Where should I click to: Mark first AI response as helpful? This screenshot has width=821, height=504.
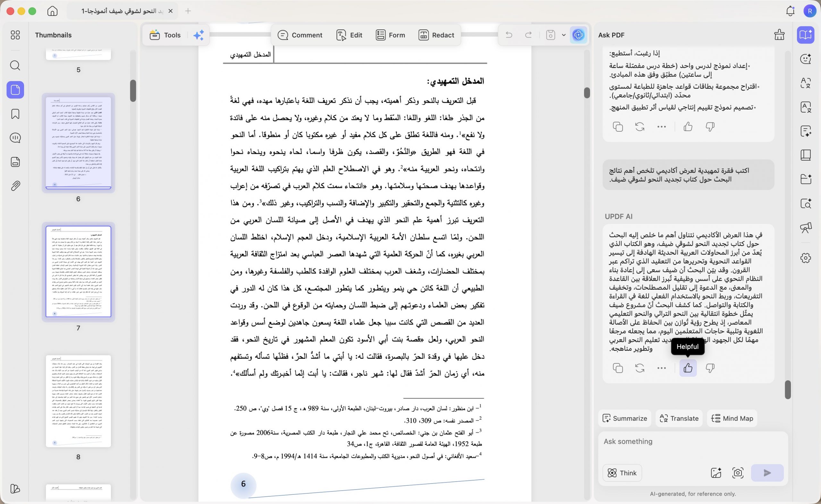(688, 127)
